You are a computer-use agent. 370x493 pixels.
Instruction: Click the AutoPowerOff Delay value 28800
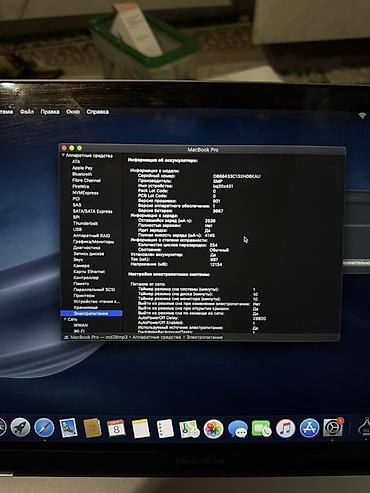coord(259,319)
